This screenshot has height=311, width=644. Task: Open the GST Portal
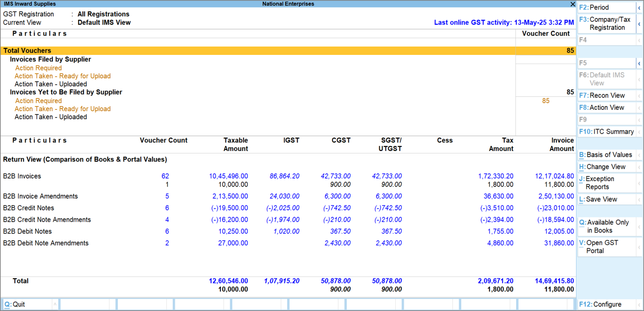600,246
